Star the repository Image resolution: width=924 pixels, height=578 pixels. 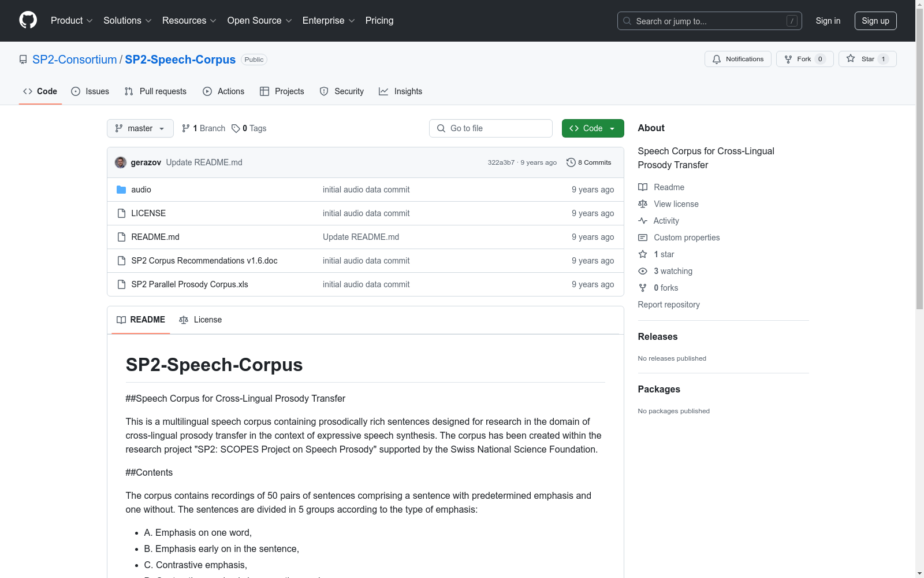(867, 59)
